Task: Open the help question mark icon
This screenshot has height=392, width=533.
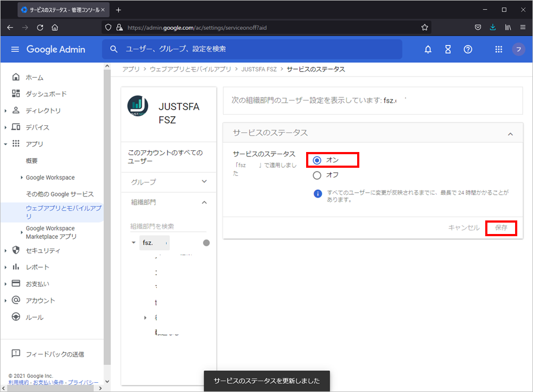Action: pyautogui.click(x=468, y=49)
